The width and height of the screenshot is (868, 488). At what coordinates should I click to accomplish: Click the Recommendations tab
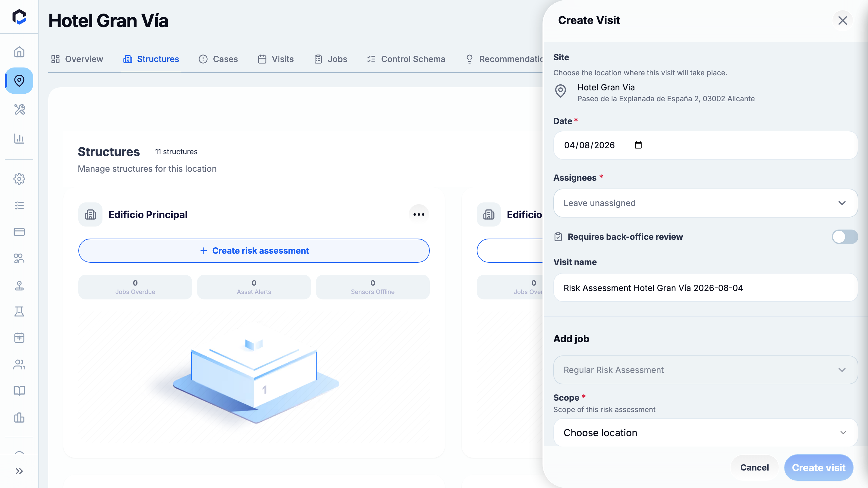point(504,59)
